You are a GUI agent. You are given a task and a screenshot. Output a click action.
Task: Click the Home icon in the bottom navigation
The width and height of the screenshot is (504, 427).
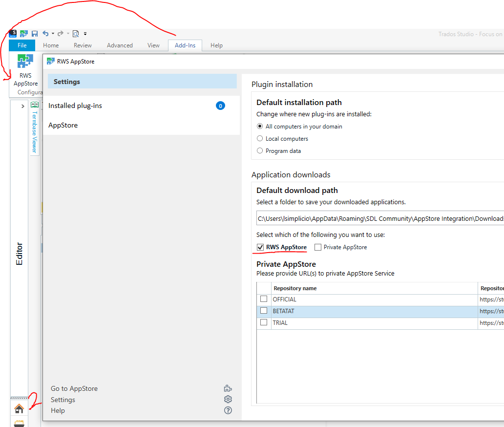(19, 408)
